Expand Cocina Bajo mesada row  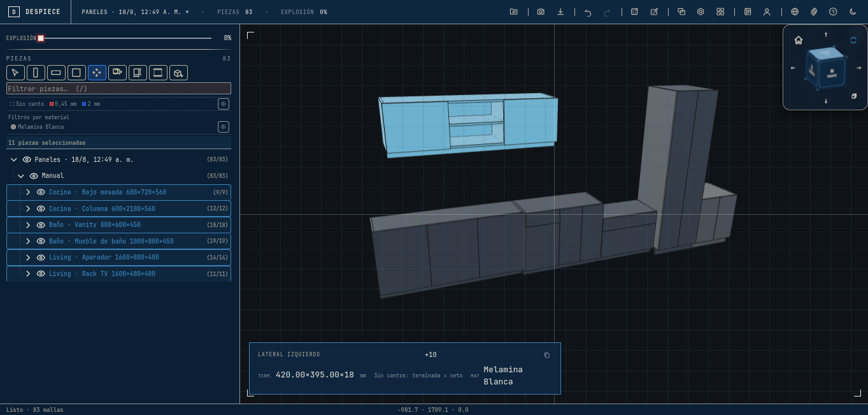[x=28, y=192]
